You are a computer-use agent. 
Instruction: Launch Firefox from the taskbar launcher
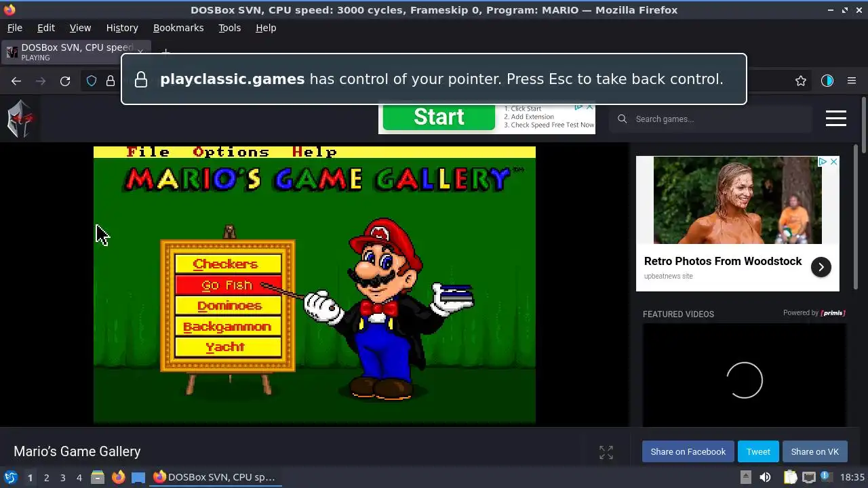118,477
